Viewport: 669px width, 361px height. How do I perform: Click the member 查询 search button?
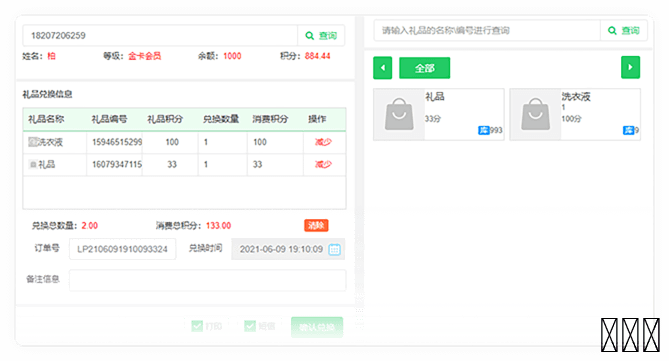click(x=321, y=35)
